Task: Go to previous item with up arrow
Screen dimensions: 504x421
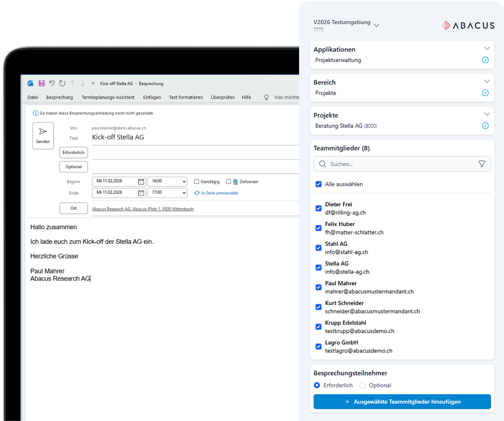Action: [x=72, y=83]
